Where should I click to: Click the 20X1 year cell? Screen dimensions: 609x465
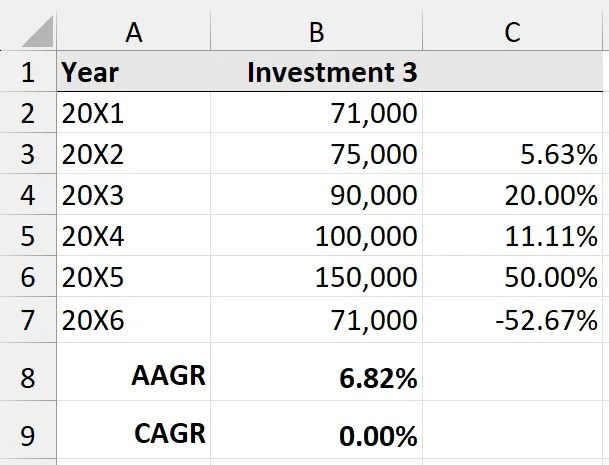(x=133, y=113)
